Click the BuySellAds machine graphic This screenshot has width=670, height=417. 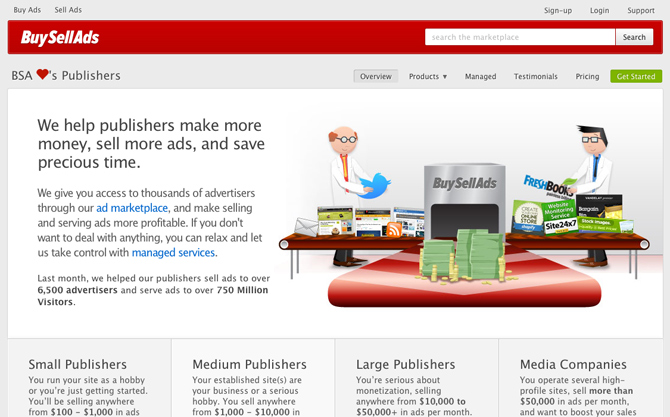[464, 201]
